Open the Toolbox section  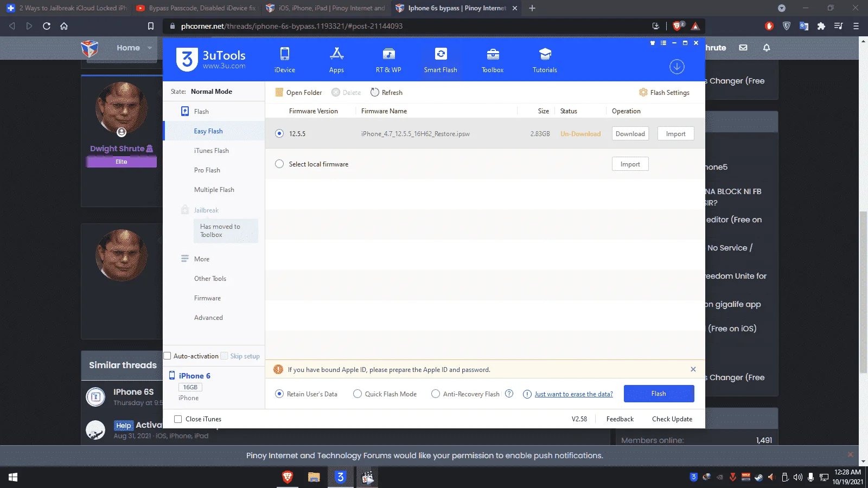493,60
